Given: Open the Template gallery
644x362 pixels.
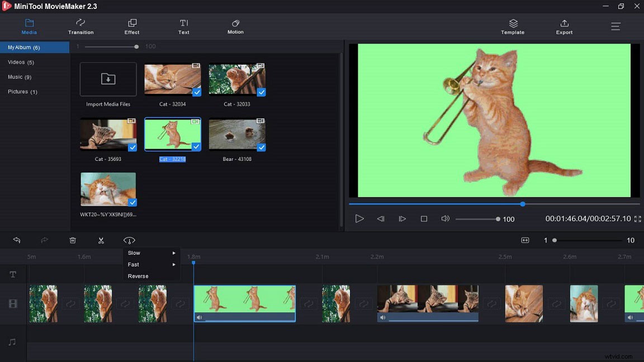Looking at the screenshot, I should pyautogui.click(x=513, y=25).
